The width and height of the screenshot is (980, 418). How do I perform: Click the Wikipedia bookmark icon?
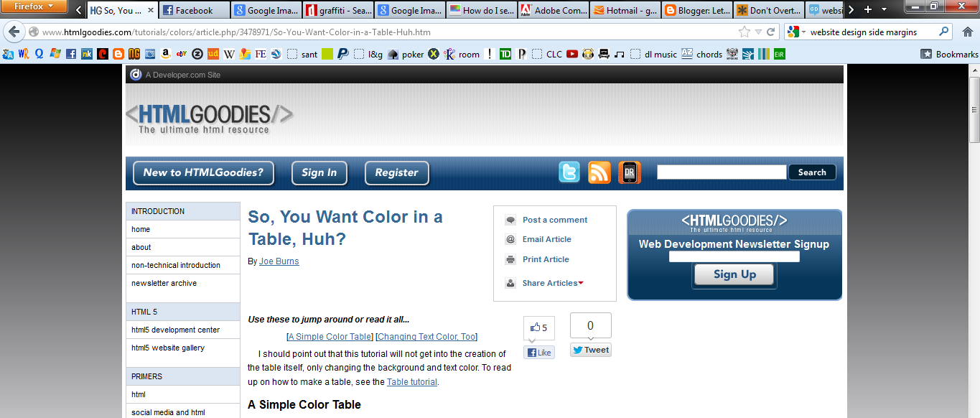pos(228,54)
